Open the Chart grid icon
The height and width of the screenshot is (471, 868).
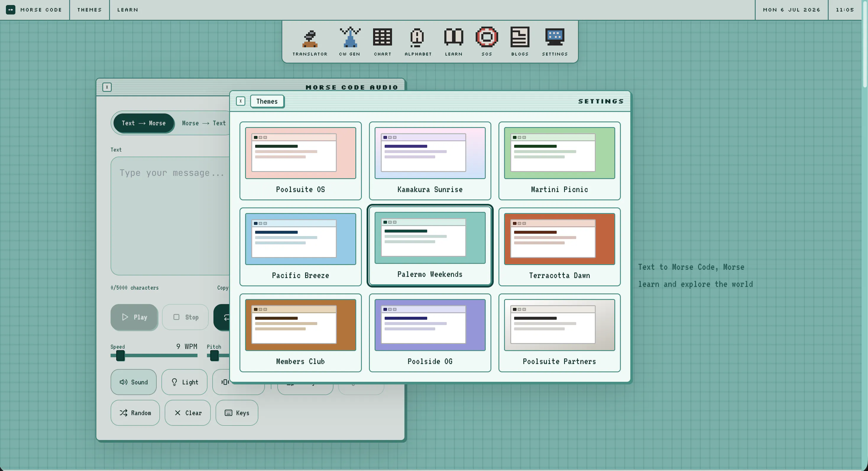383,42
